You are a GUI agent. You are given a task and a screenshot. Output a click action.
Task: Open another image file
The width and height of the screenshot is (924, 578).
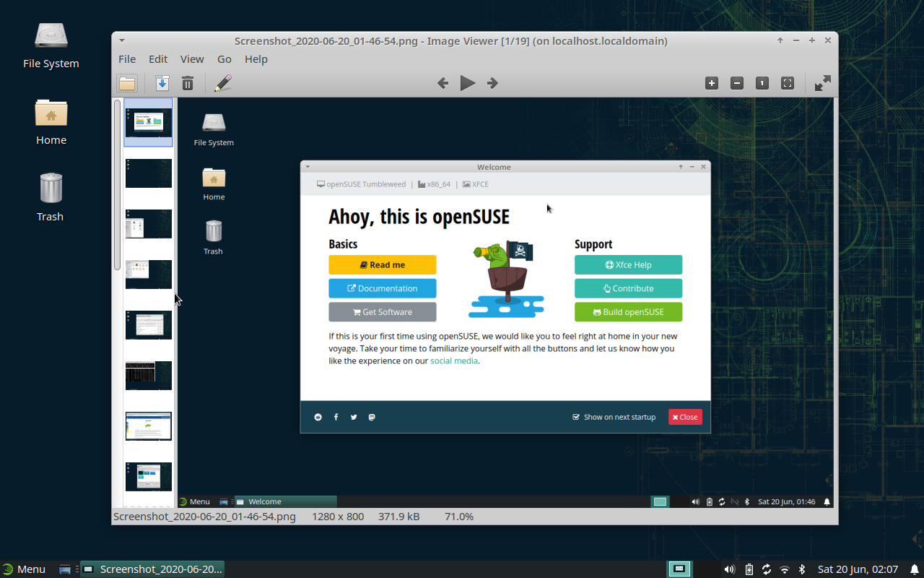[127, 82]
